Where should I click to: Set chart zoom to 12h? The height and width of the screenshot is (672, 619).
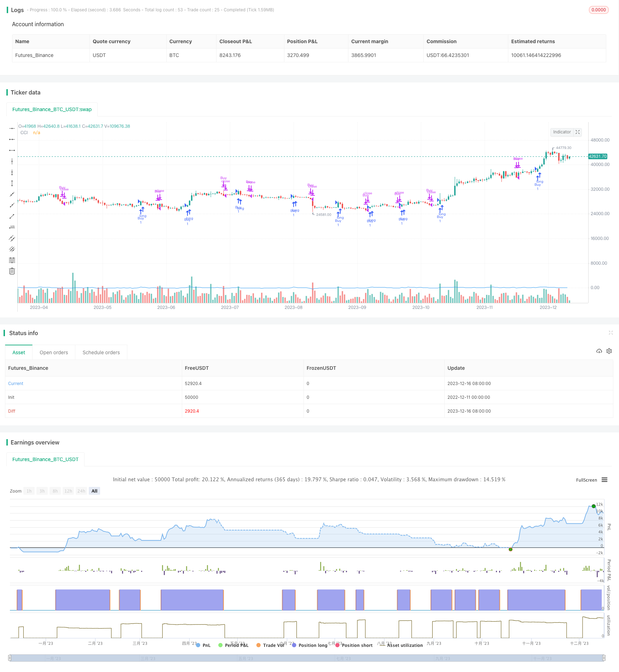point(68,491)
